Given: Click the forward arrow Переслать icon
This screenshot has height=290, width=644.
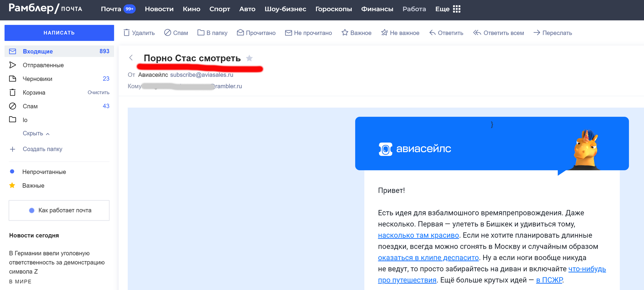Looking at the screenshot, I should coord(537,33).
